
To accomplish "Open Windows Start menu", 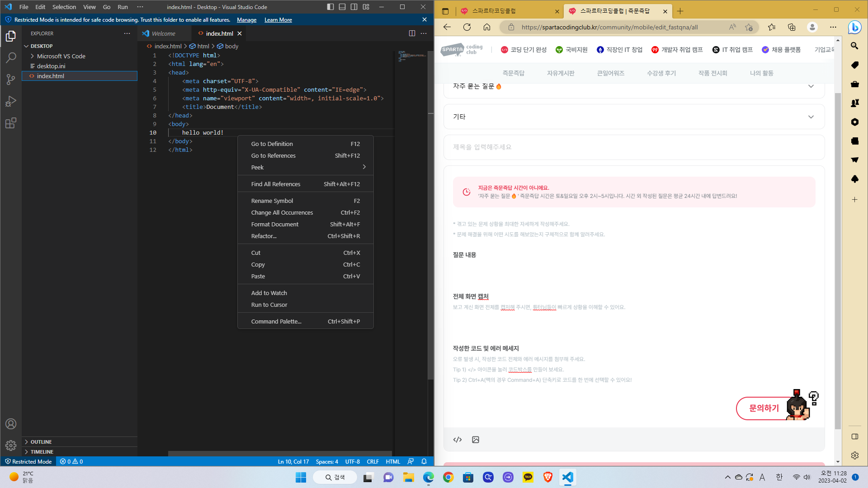I will coord(301,477).
